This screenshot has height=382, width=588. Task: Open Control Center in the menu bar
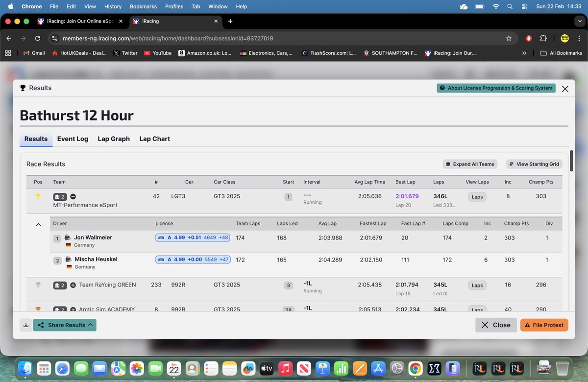click(x=525, y=6)
